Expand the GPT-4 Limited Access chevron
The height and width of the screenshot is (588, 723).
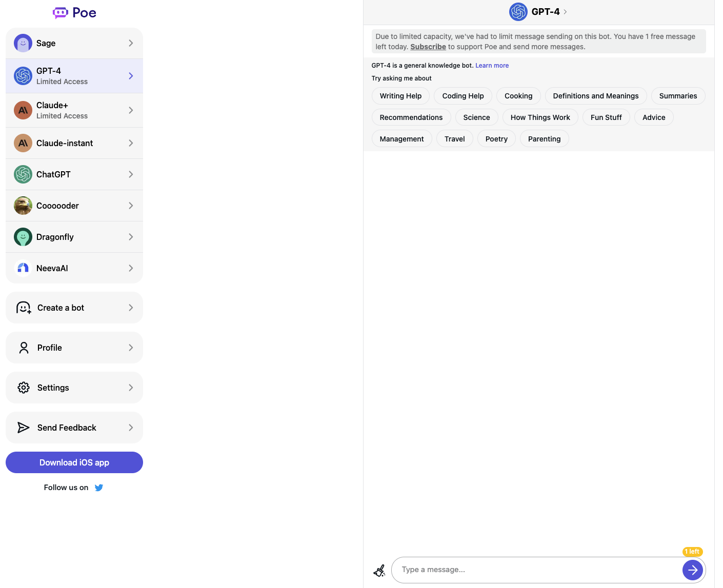click(131, 76)
